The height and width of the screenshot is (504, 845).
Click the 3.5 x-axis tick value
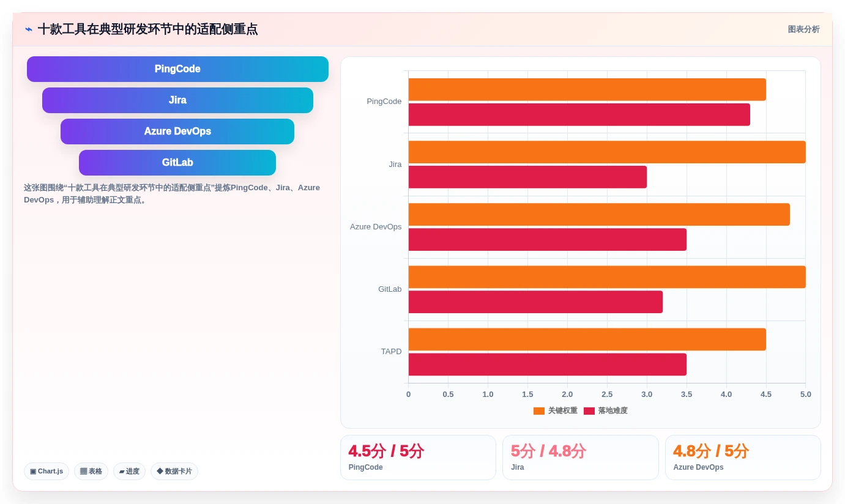[687, 395]
